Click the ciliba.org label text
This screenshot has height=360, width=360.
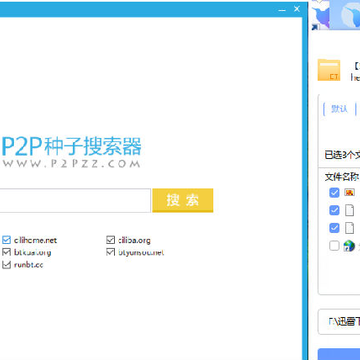tap(134, 240)
